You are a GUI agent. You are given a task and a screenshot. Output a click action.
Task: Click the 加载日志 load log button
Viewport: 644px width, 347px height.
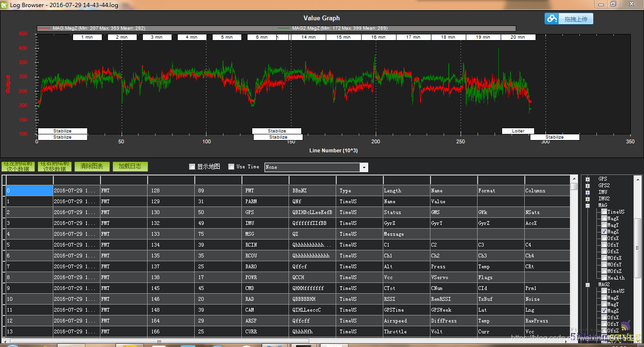[130, 166]
